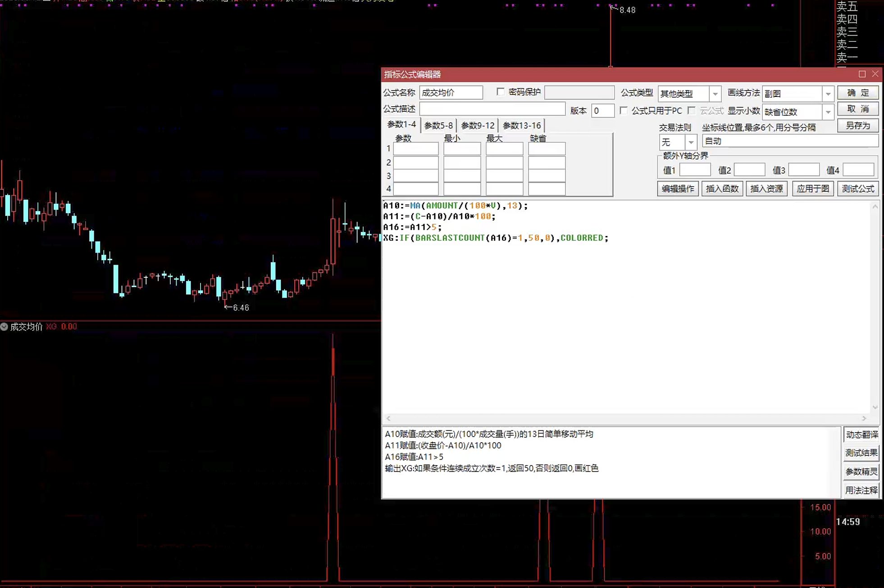
Task: Open the 画线方法 dropdown
Action: 828,94
